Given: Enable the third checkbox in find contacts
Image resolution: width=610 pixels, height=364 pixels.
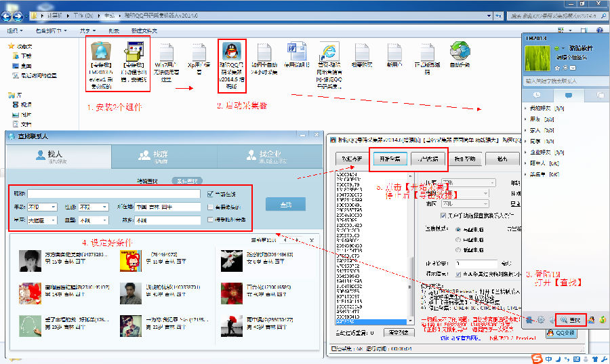Looking at the screenshot, I should click(x=211, y=220).
